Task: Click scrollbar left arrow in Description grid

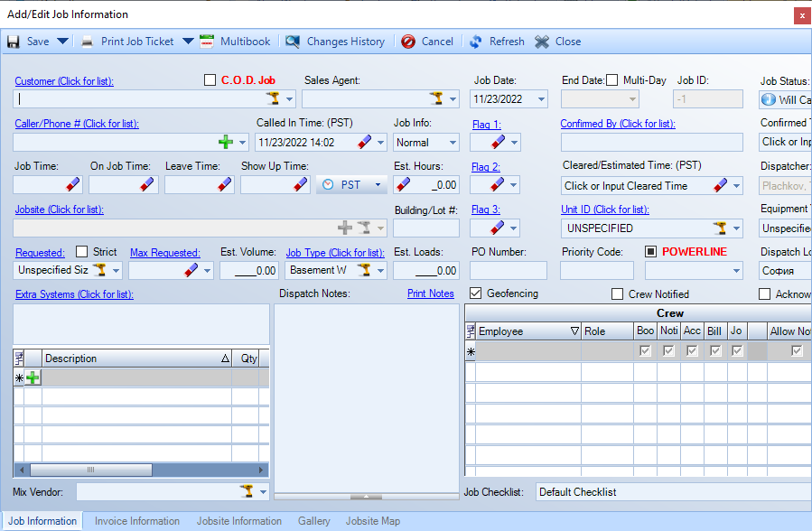Action: (22, 470)
